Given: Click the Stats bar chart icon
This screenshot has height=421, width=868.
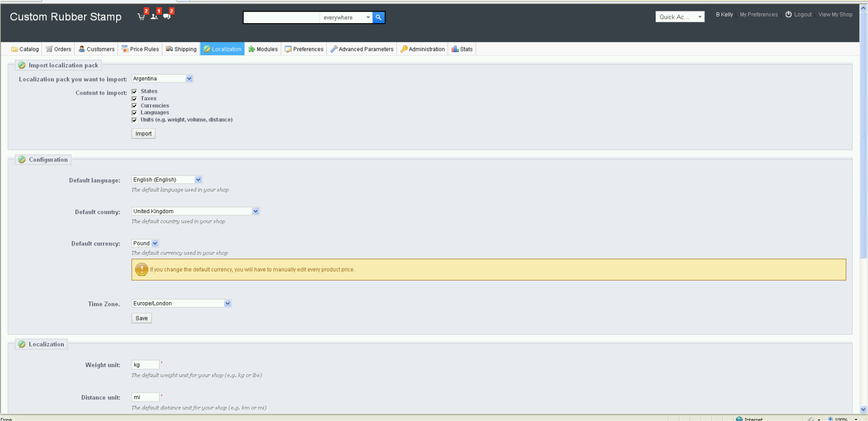Looking at the screenshot, I should (455, 49).
